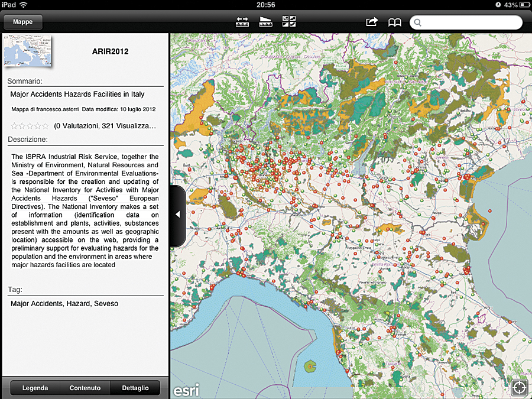This screenshot has height=399, width=532.
Task: Click the search input field
Action: point(466,22)
